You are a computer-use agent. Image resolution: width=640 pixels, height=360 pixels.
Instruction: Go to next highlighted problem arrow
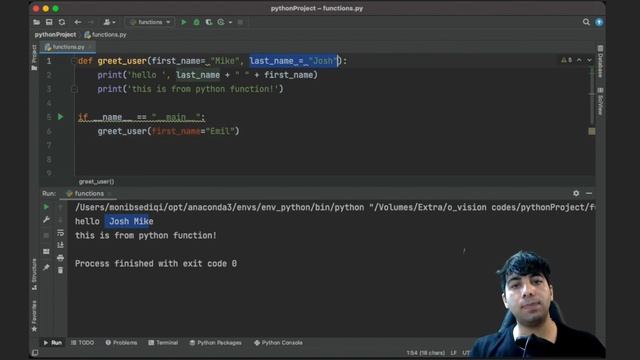pyautogui.click(x=589, y=60)
